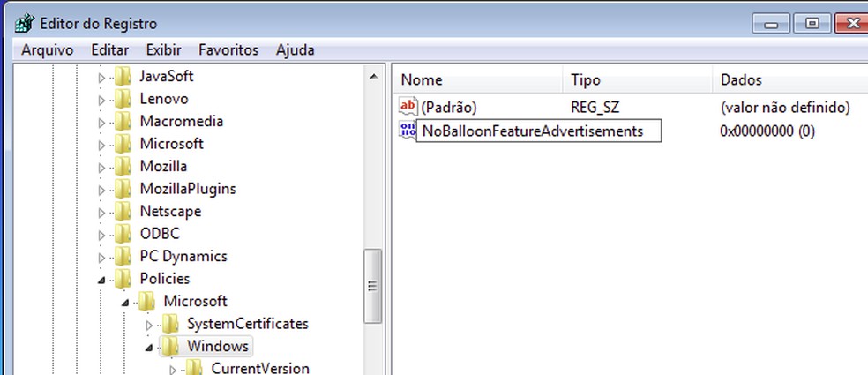Screen dimensions: 868x375
Task: Select the Windows key label
Action: [x=218, y=346]
